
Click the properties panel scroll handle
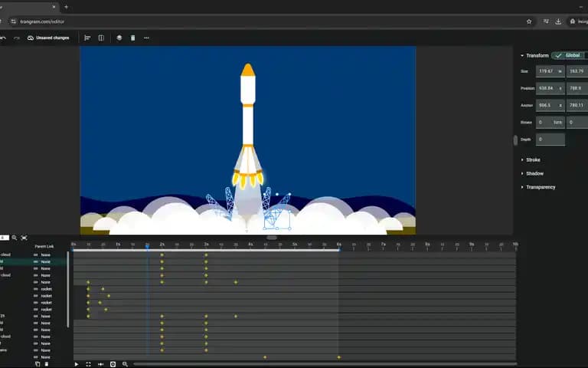(515, 140)
